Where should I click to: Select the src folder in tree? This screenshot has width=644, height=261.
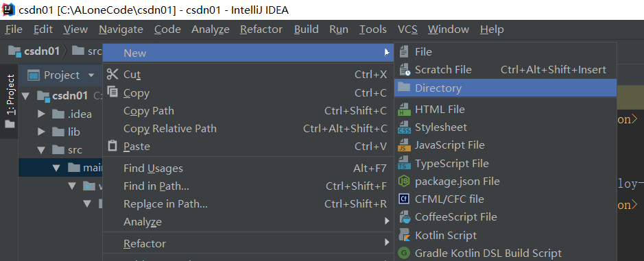[x=68, y=150]
